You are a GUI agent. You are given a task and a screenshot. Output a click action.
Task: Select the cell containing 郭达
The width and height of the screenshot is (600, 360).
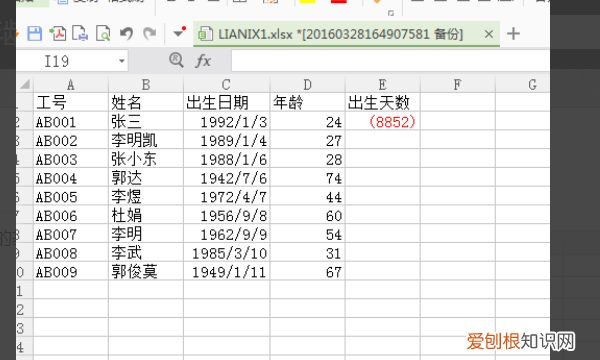(146, 178)
